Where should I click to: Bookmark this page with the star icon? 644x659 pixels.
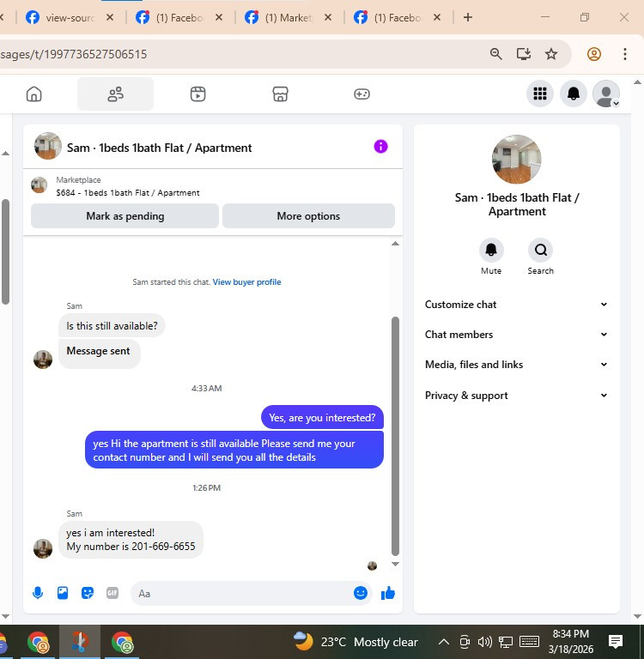pyautogui.click(x=551, y=54)
